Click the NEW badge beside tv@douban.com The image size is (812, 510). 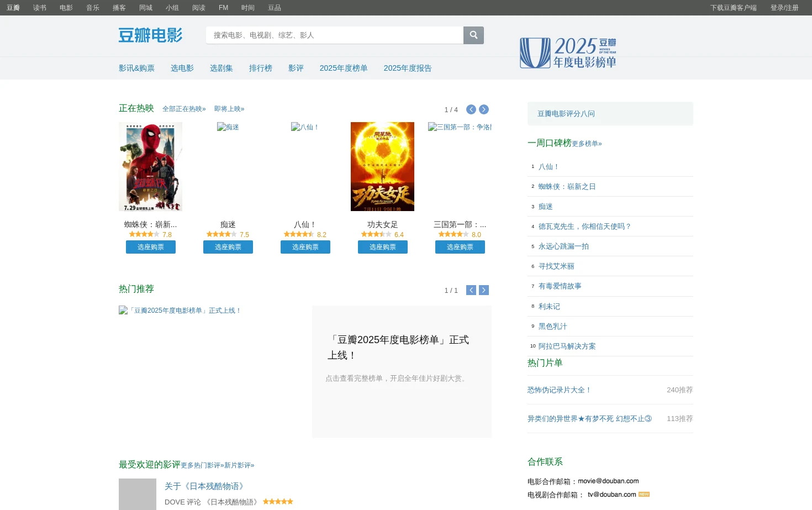pos(644,495)
